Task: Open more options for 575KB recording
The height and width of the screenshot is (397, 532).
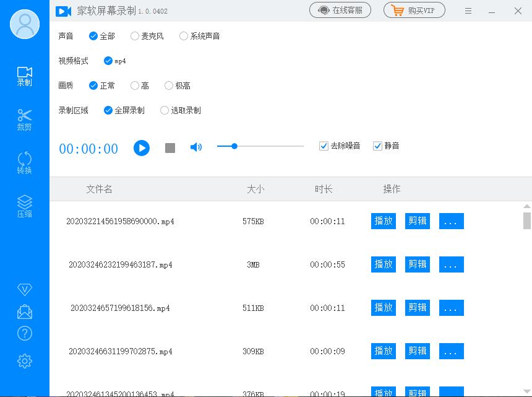Action: (x=451, y=221)
